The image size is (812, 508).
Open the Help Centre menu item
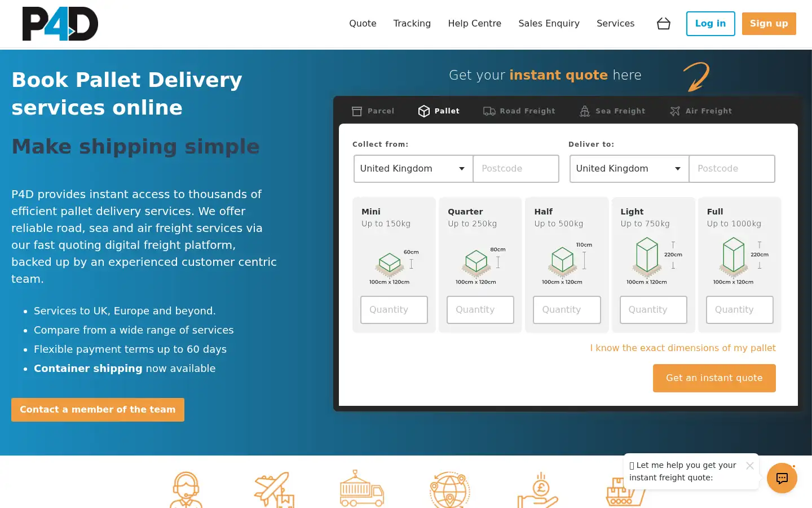point(475,24)
